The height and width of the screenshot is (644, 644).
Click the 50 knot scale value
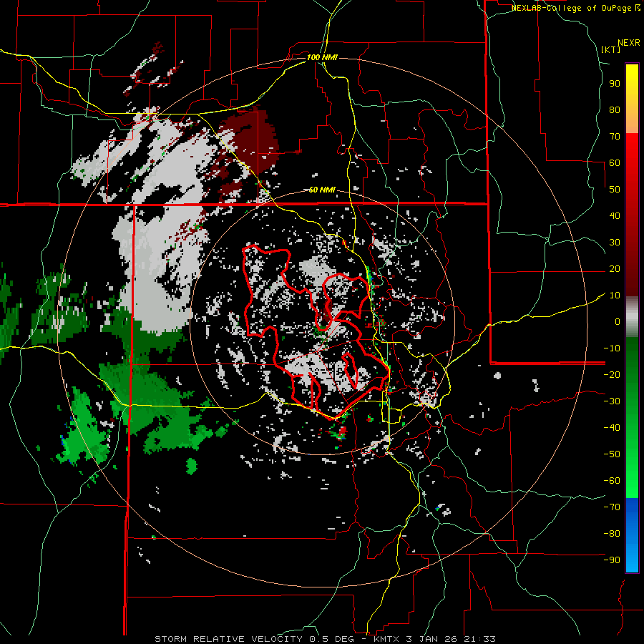click(615, 190)
